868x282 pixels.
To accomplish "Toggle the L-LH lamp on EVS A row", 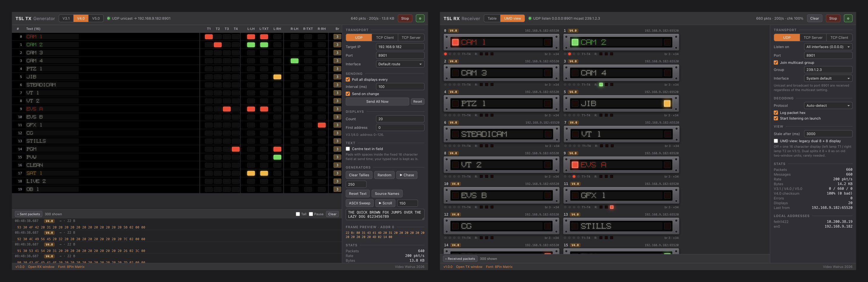I will click(251, 109).
